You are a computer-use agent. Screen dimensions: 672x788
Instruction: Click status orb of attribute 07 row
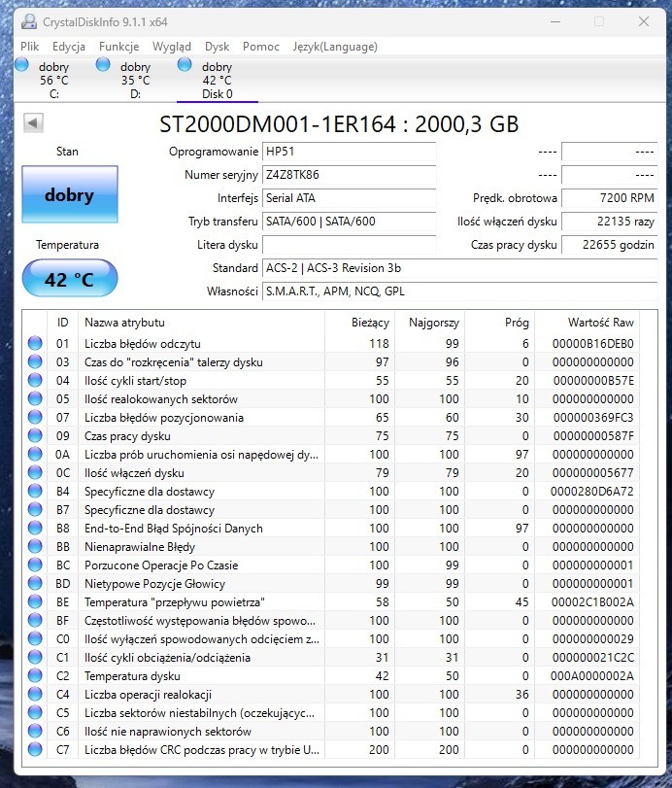tap(35, 417)
